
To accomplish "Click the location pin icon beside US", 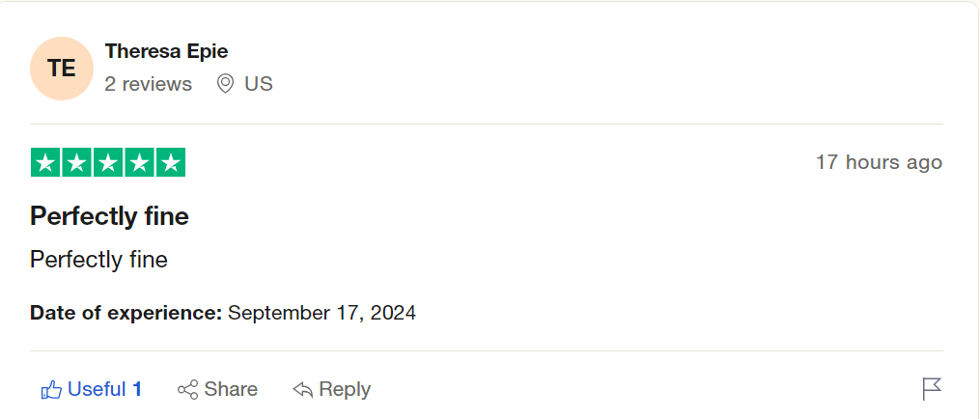I will pyautogui.click(x=225, y=84).
